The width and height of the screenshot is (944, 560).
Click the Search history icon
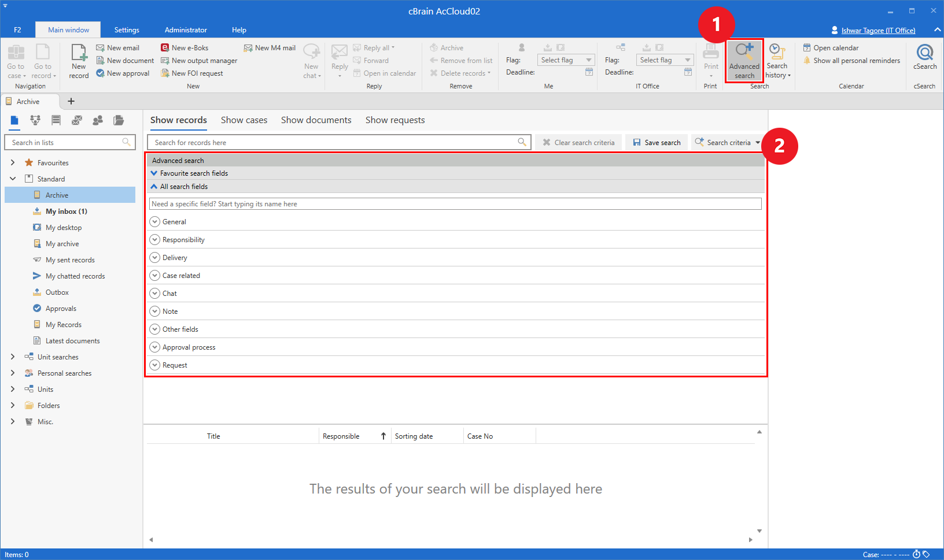coord(777,54)
